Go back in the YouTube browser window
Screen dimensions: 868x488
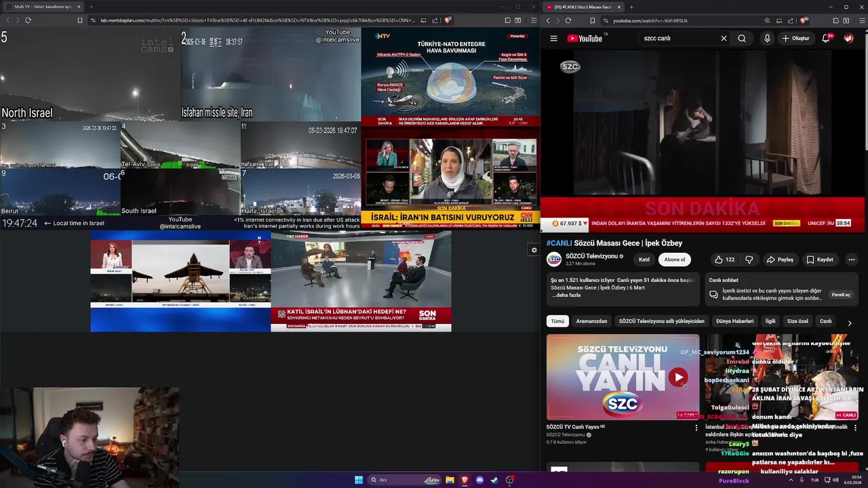click(x=548, y=20)
